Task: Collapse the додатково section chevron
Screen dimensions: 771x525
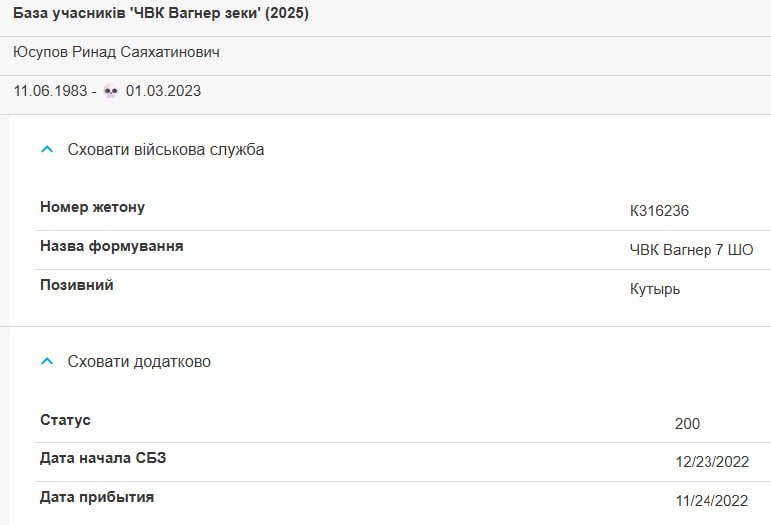Action: 47,361
